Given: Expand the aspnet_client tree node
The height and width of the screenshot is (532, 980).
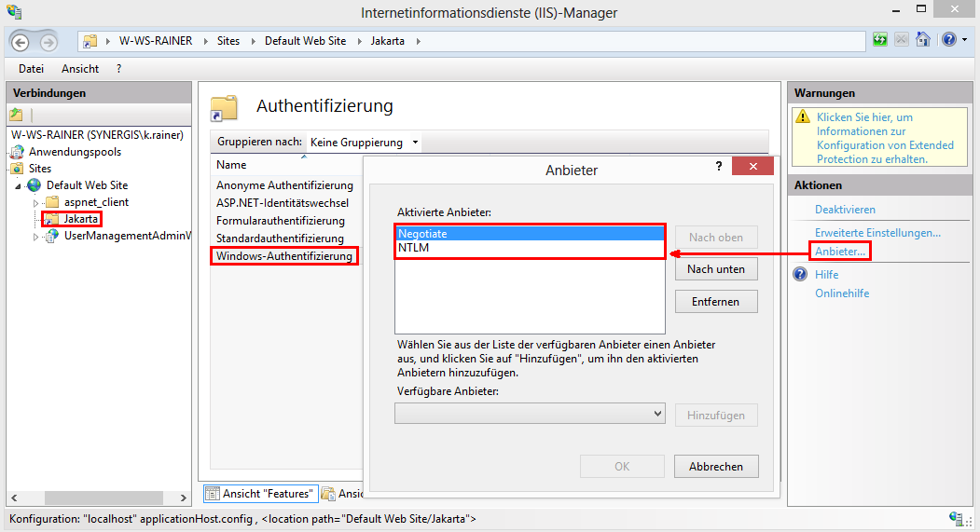Looking at the screenshot, I should tap(36, 203).
